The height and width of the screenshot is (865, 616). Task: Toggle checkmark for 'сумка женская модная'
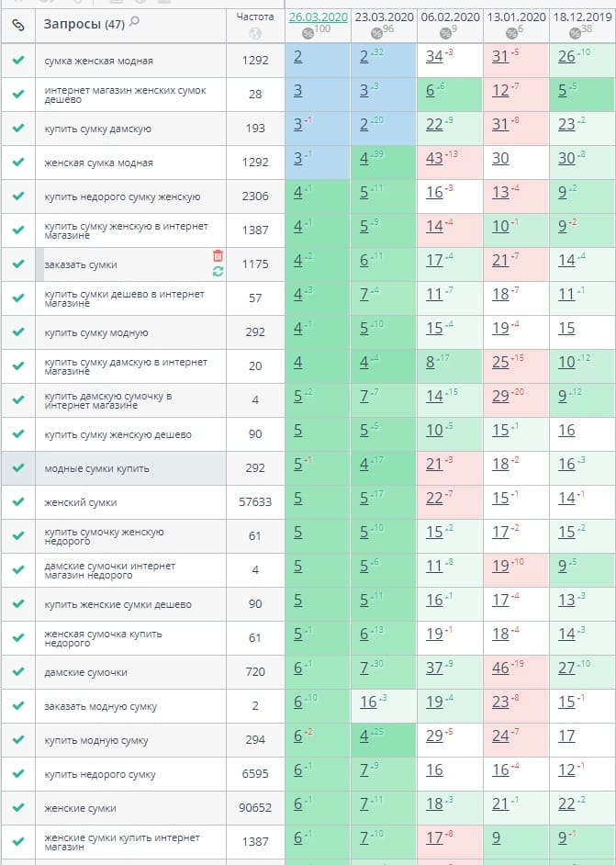(x=18, y=60)
